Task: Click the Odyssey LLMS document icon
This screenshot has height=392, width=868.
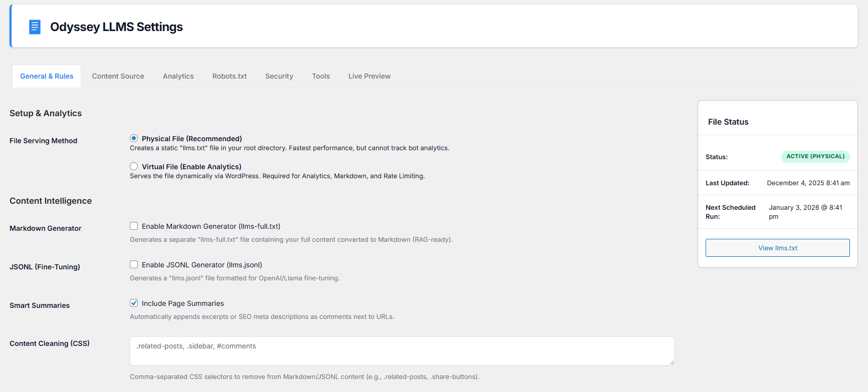Action: 35,27
